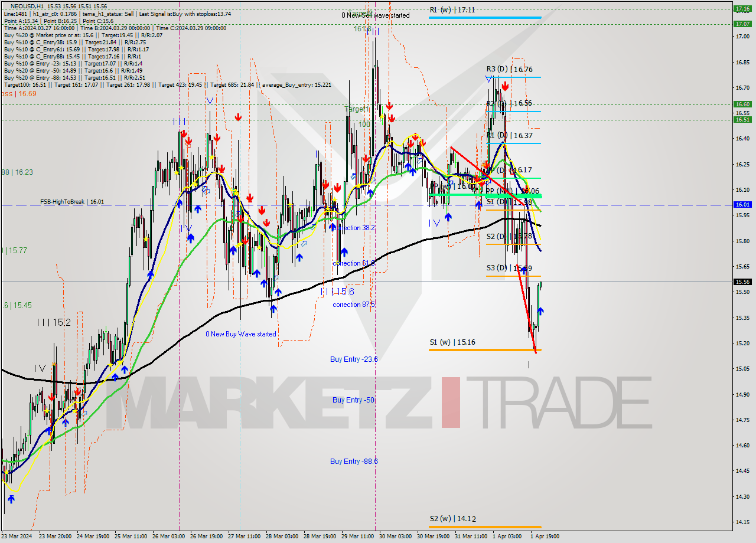This screenshot has width=756, height=543.
Task: Select the green 17.16 price tag on the axis
Action: [742, 8]
